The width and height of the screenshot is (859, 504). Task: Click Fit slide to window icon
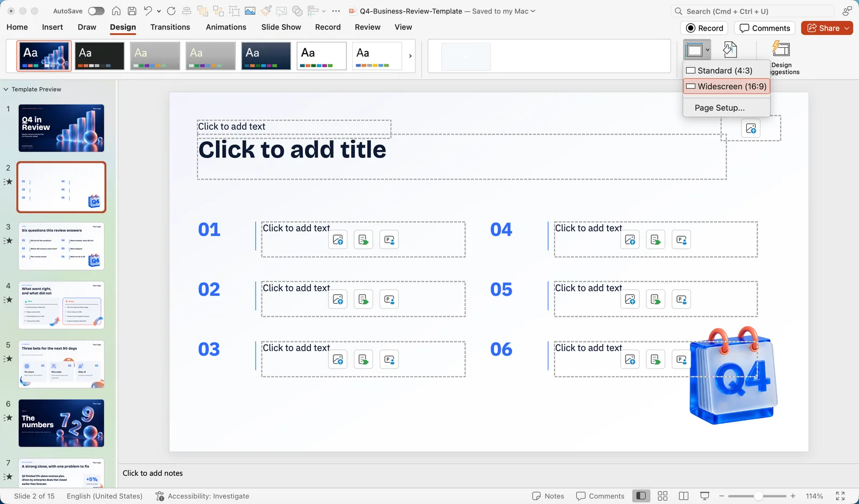(840, 496)
